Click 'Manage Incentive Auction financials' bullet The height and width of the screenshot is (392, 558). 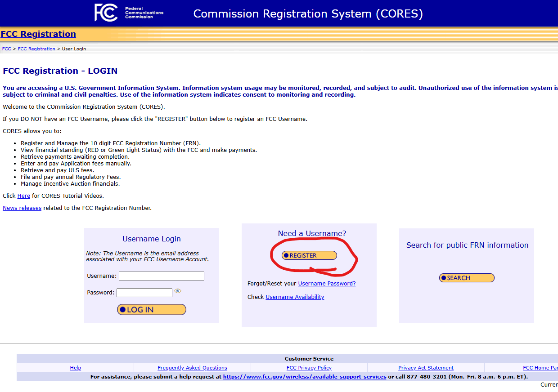pos(70,184)
